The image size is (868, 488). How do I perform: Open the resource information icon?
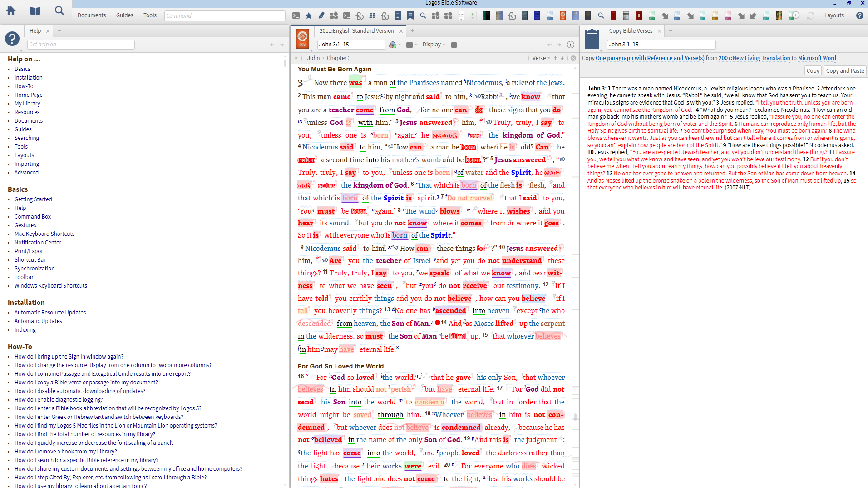point(571,45)
